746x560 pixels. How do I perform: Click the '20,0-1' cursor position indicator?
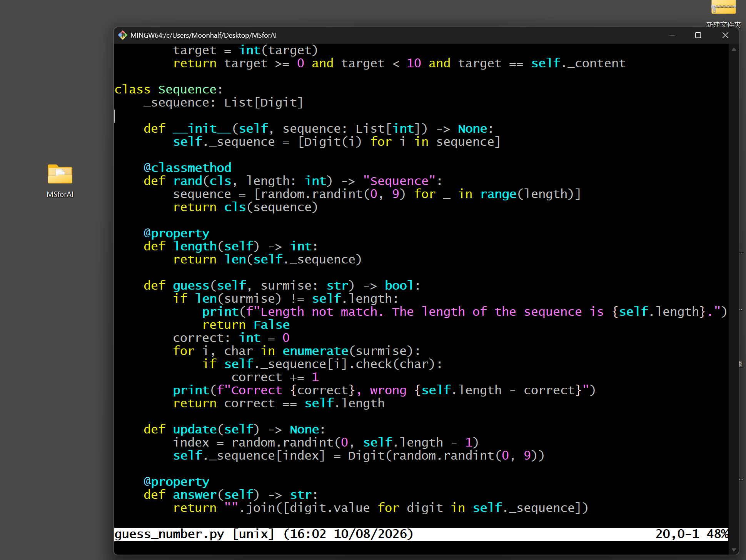pyautogui.click(x=677, y=534)
